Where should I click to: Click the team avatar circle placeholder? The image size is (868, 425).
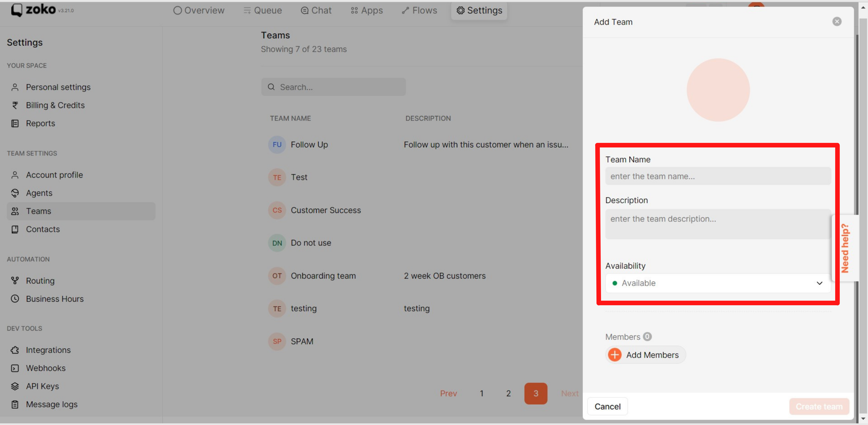tap(718, 90)
